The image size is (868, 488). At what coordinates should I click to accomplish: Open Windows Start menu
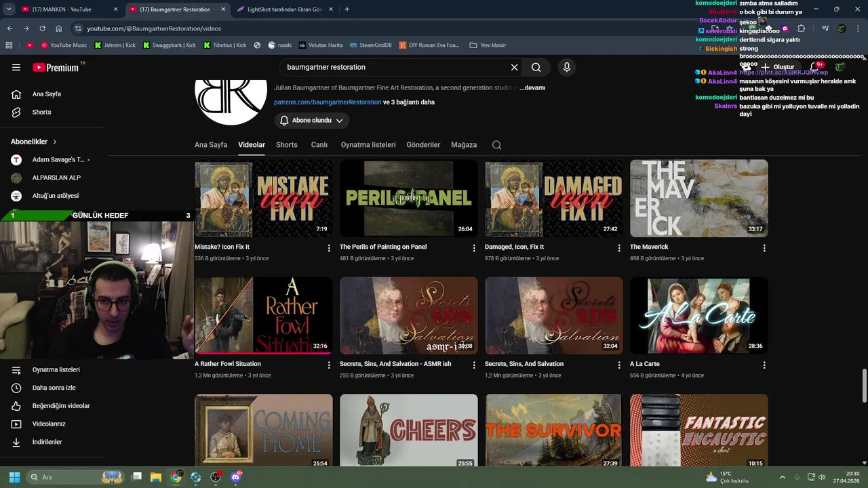14,477
